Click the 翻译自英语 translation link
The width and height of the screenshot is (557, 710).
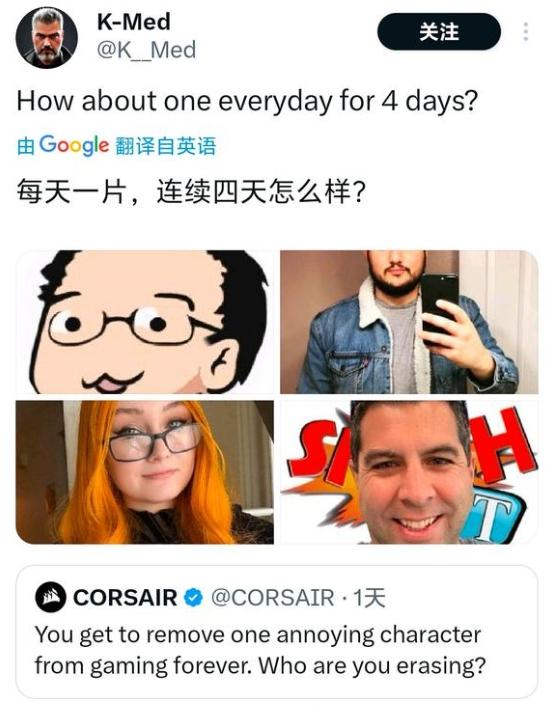166,146
